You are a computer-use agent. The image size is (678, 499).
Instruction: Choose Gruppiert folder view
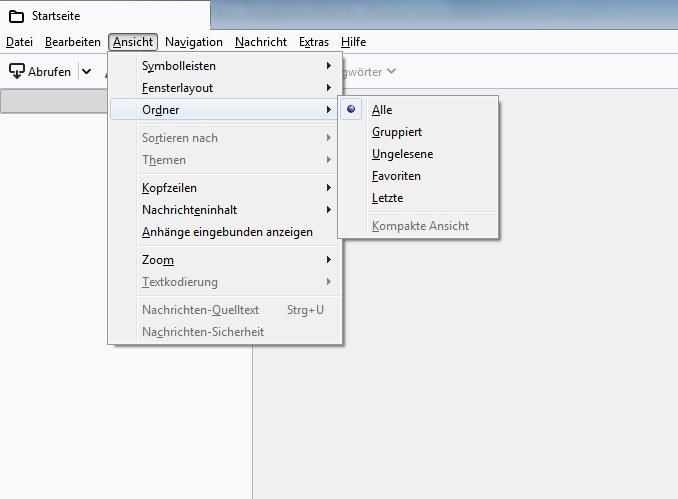click(x=396, y=132)
